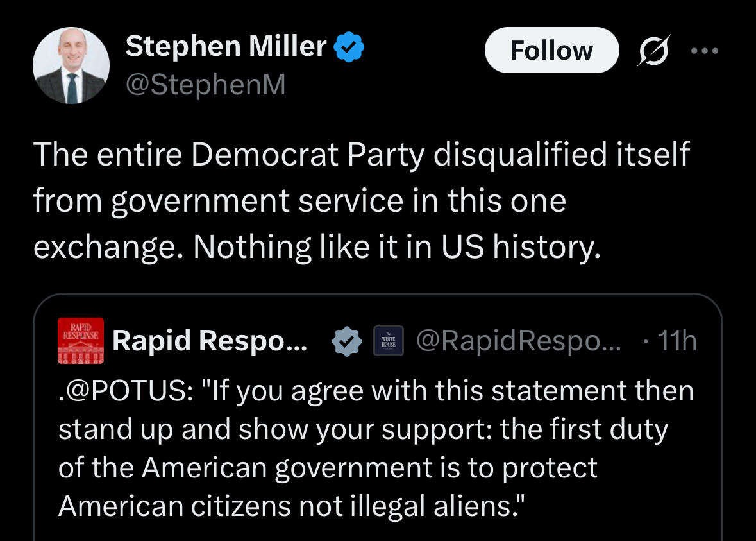Image resolution: width=756 pixels, height=541 pixels.
Task: Open the Stephen Miller display name
Action: [226, 47]
